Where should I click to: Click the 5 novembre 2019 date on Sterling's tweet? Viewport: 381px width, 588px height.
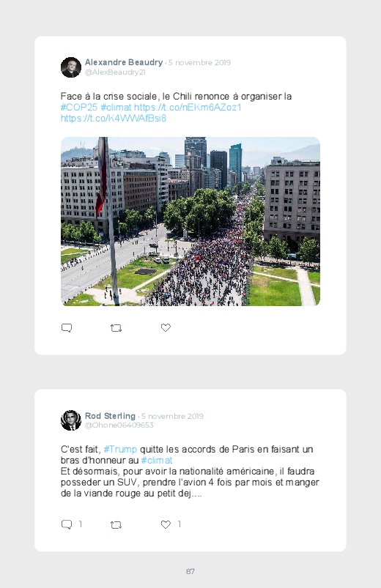[172, 416]
